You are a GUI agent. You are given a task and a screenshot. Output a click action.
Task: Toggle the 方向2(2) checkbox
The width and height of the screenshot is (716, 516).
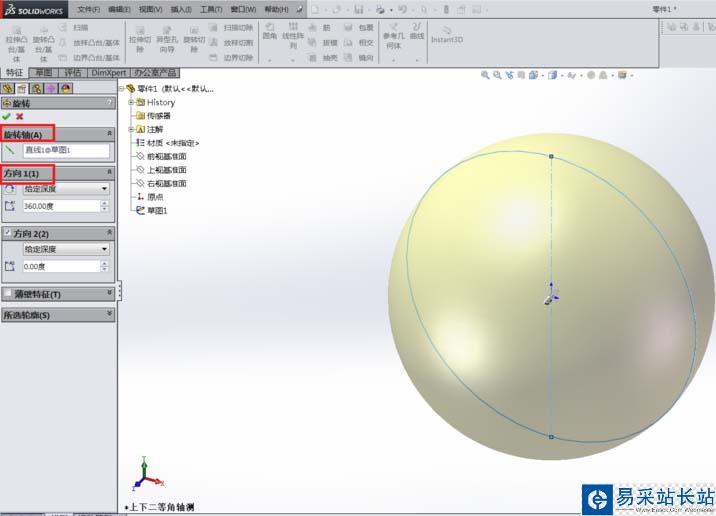pyautogui.click(x=7, y=233)
